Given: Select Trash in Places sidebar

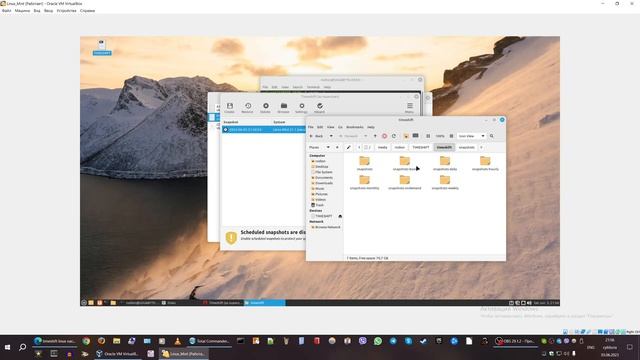Looking at the screenshot, I should 319,205.
